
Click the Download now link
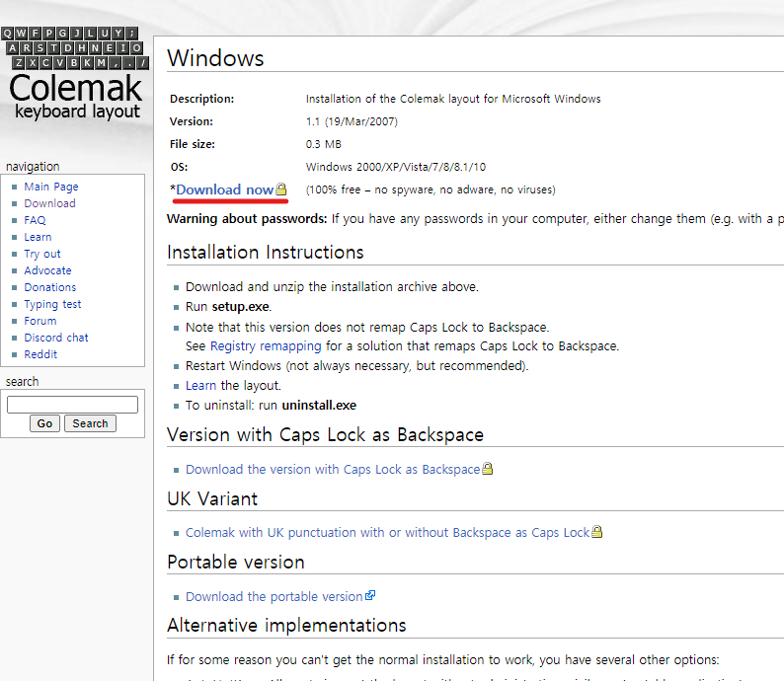coord(224,189)
